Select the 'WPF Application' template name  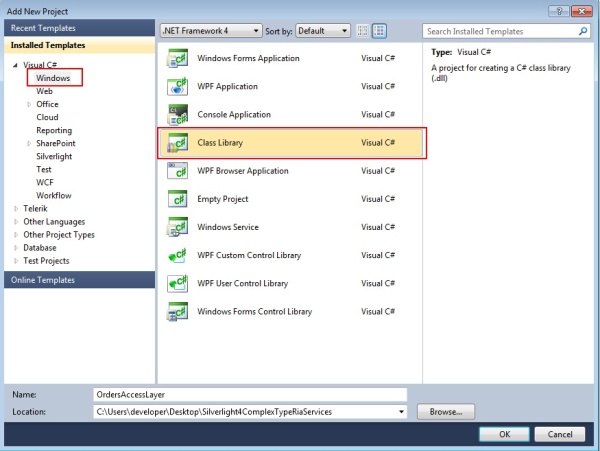[x=227, y=86]
